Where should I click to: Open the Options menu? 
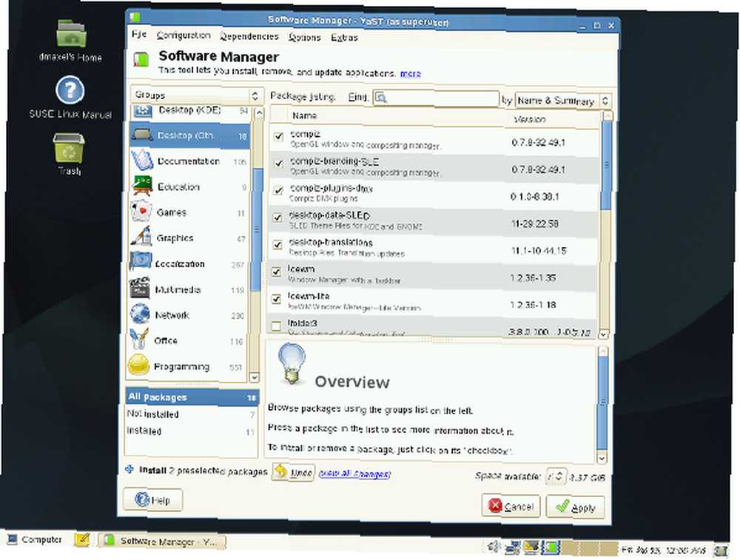tap(304, 37)
